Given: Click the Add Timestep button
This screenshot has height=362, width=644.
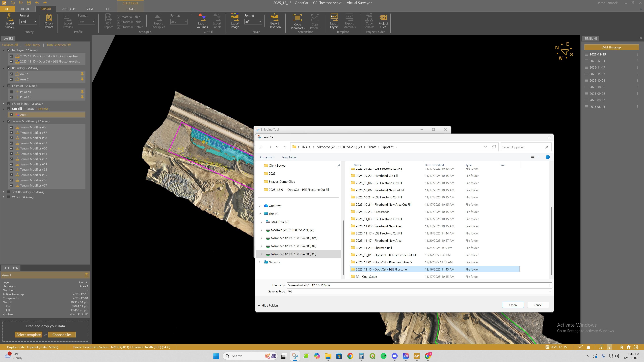Looking at the screenshot, I should [611, 47].
